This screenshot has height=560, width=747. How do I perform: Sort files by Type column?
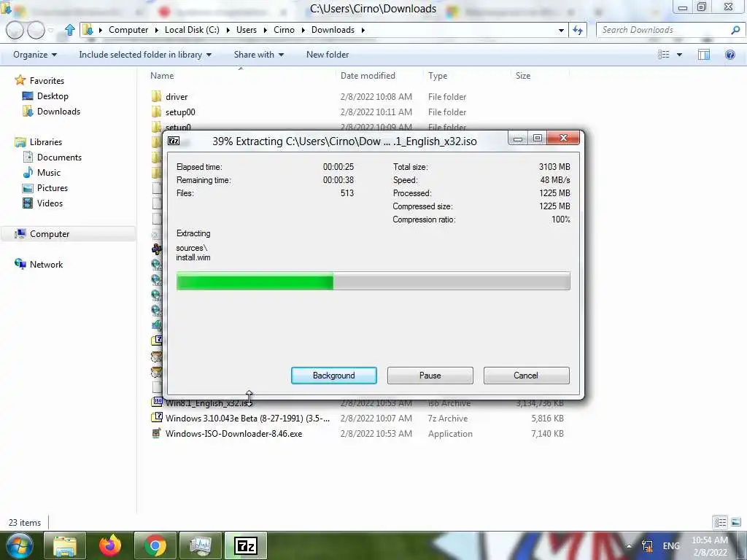[x=438, y=76]
